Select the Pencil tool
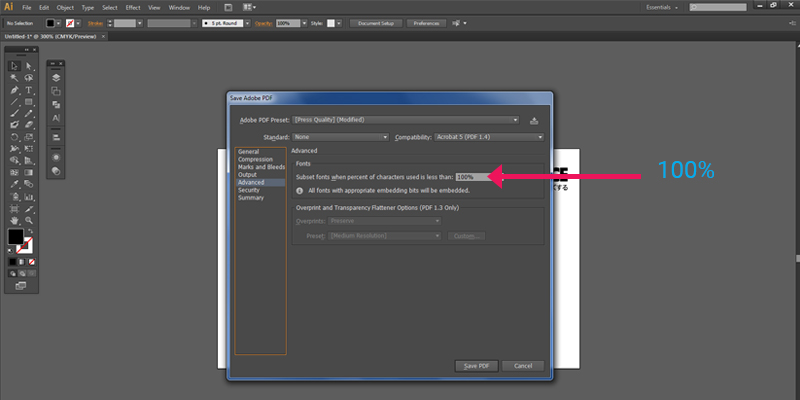800x400 pixels. click(29, 113)
